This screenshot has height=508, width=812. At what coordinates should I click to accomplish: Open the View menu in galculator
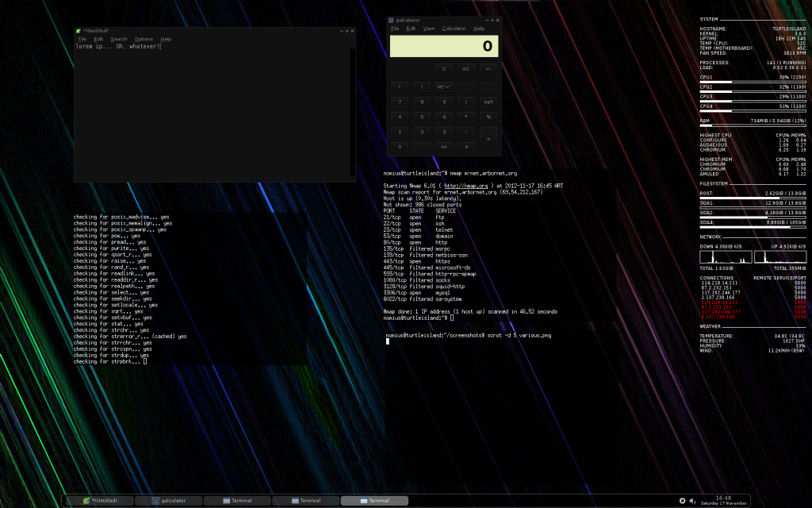click(x=429, y=29)
